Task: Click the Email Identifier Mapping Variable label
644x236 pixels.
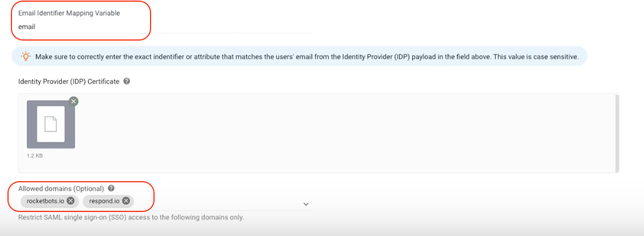Action: (69, 13)
